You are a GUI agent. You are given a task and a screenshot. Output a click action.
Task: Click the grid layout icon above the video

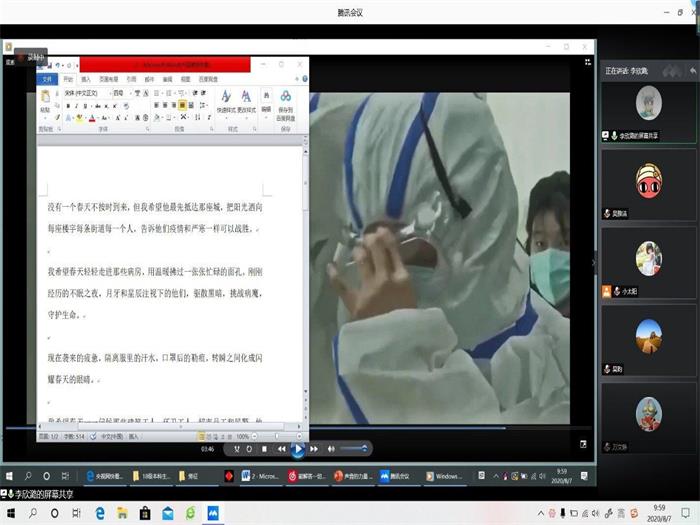pyautogui.click(x=588, y=62)
